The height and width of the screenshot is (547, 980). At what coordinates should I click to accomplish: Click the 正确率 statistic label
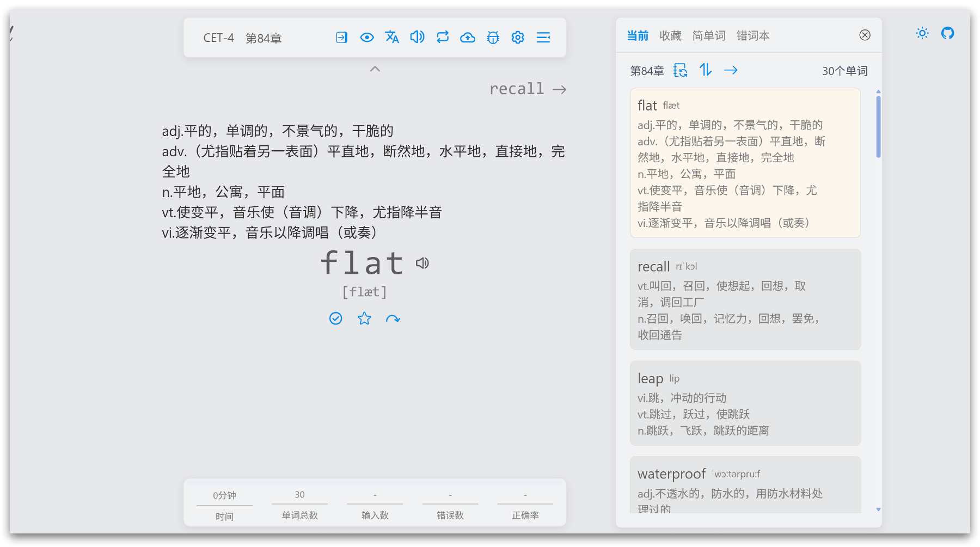click(525, 515)
